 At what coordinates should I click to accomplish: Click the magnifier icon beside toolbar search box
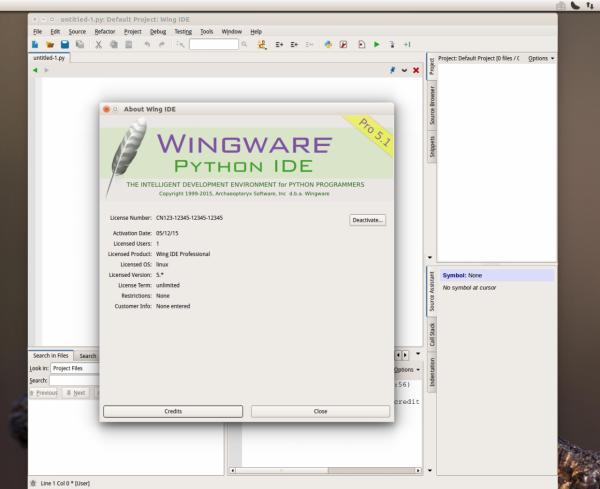244,45
